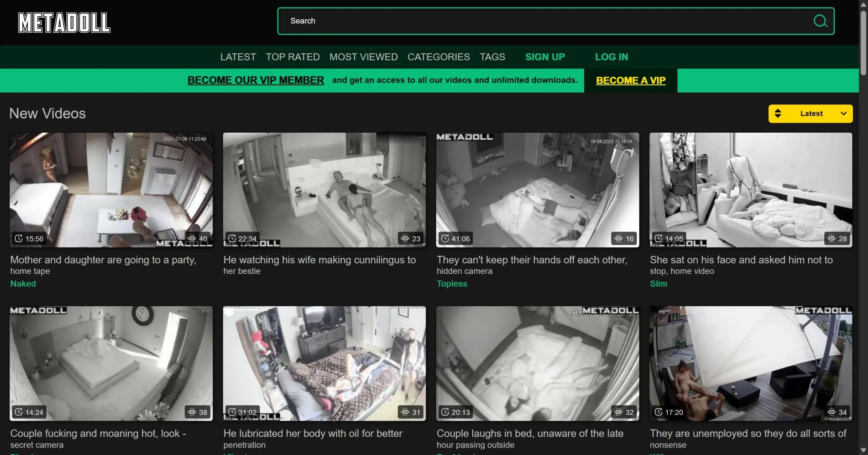Open the CATEGORIES page

[438, 57]
